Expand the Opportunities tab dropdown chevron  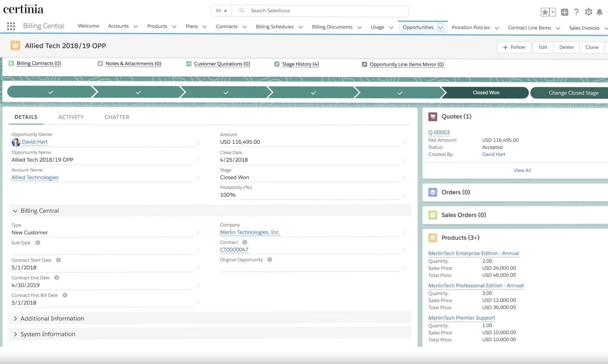[x=440, y=27]
